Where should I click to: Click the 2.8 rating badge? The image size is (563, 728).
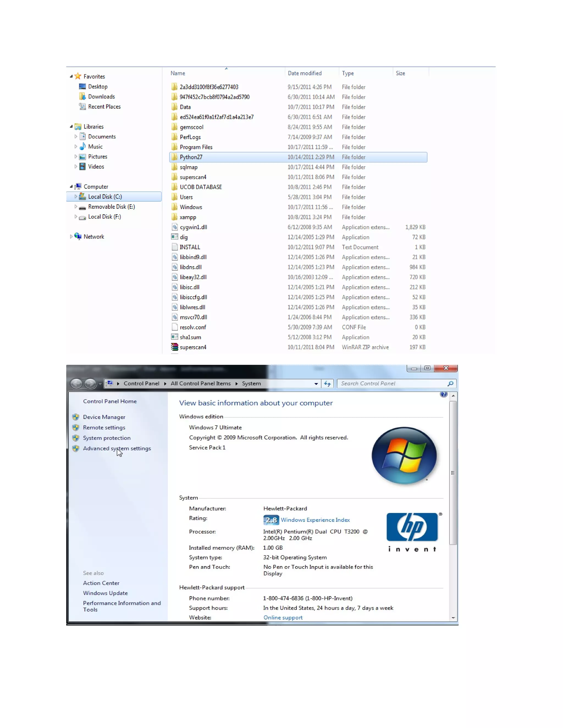(271, 520)
